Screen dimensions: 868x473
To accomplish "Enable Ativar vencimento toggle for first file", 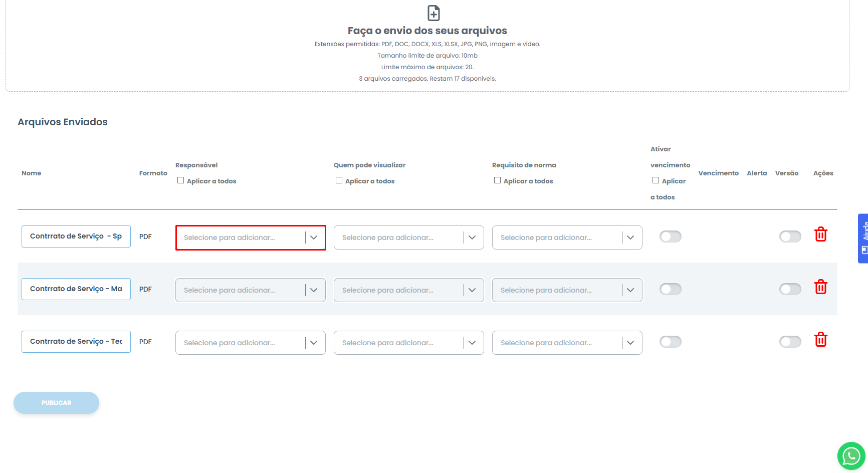I will pyautogui.click(x=670, y=237).
